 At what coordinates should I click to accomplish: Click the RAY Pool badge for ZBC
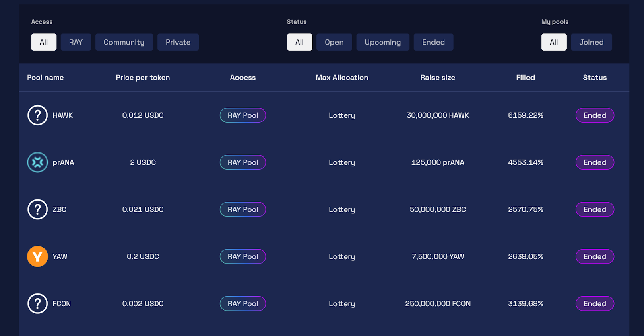243,209
